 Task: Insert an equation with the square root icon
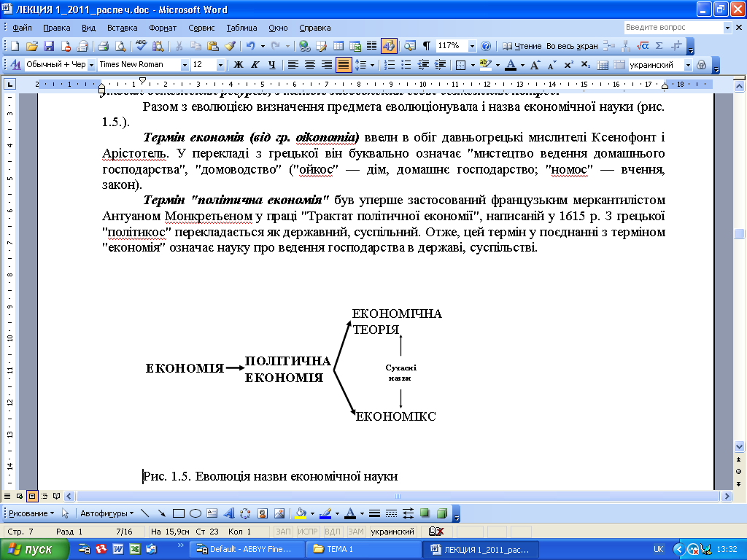click(x=643, y=46)
